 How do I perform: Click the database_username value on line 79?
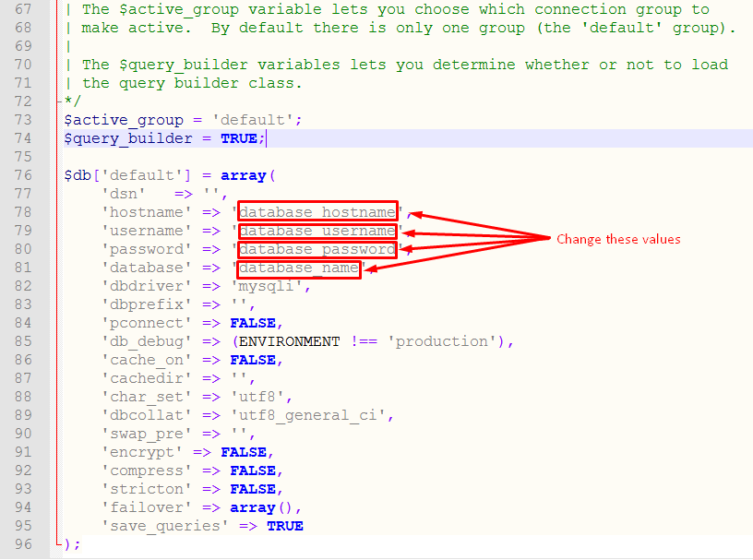(317, 231)
